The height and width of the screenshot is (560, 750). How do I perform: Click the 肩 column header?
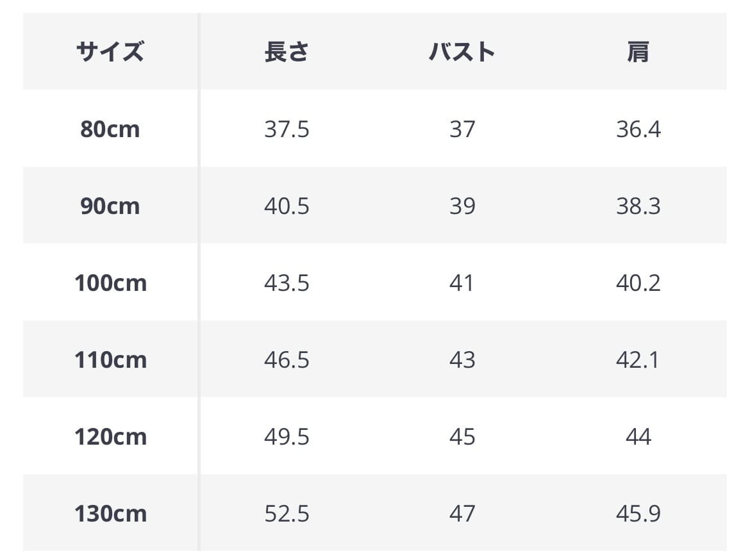(x=638, y=52)
